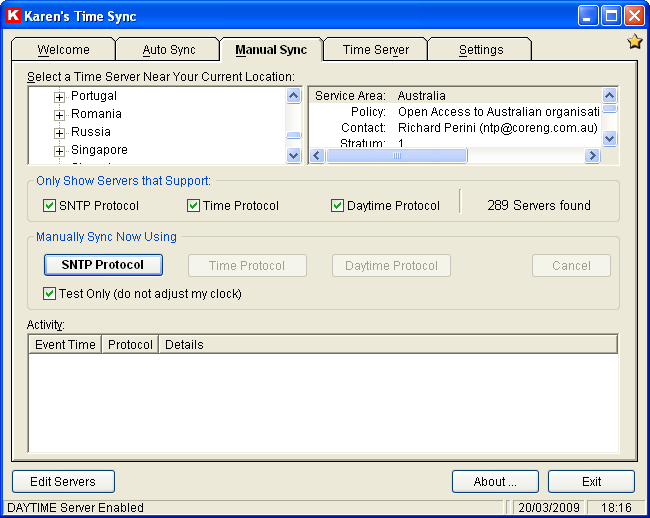Exit Karen's Time Sync
Image resolution: width=650 pixels, height=518 pixels.
[x=591, y=482]
